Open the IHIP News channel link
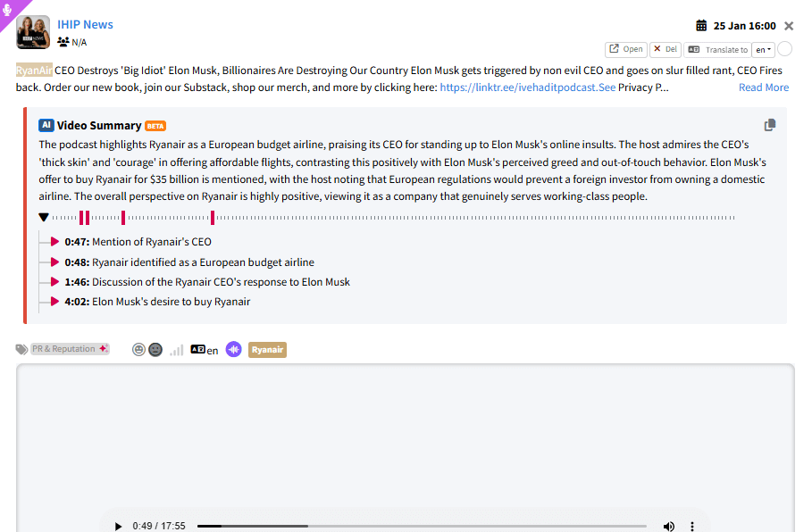 [85, 24]
